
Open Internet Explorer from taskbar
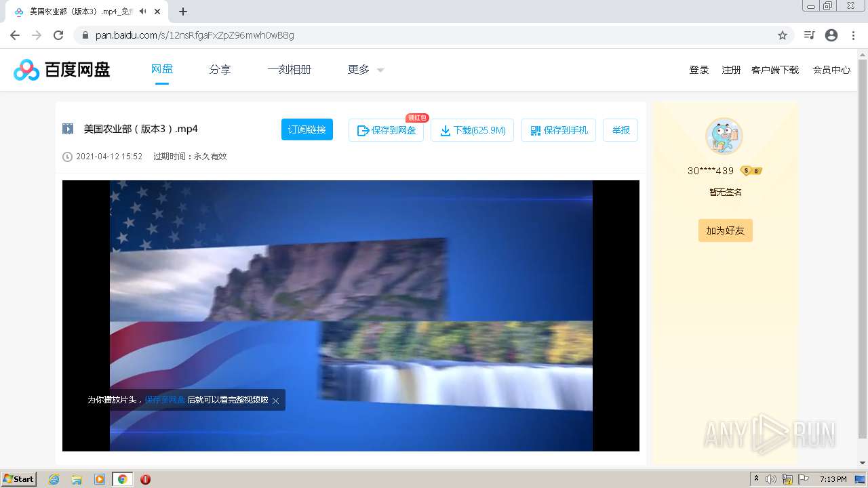(54, 479)
